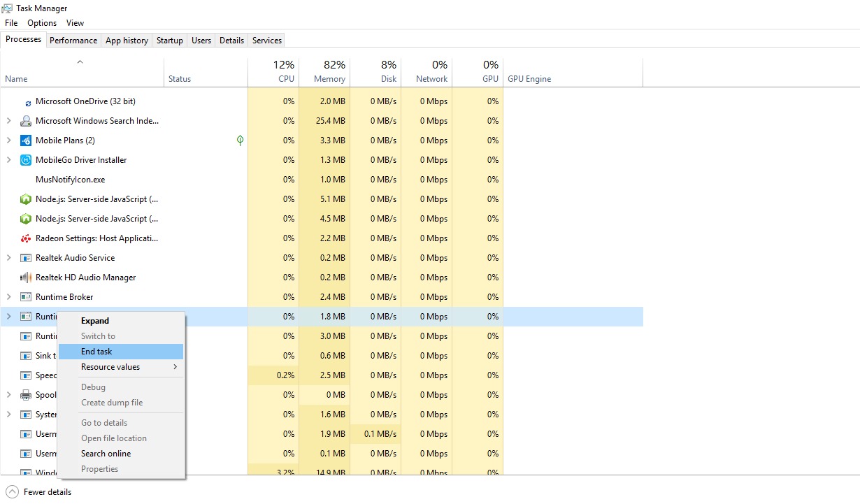
Task: Click the 3.3 MB memory value for Mobile Plans
Action: click(x=333, y=141)
